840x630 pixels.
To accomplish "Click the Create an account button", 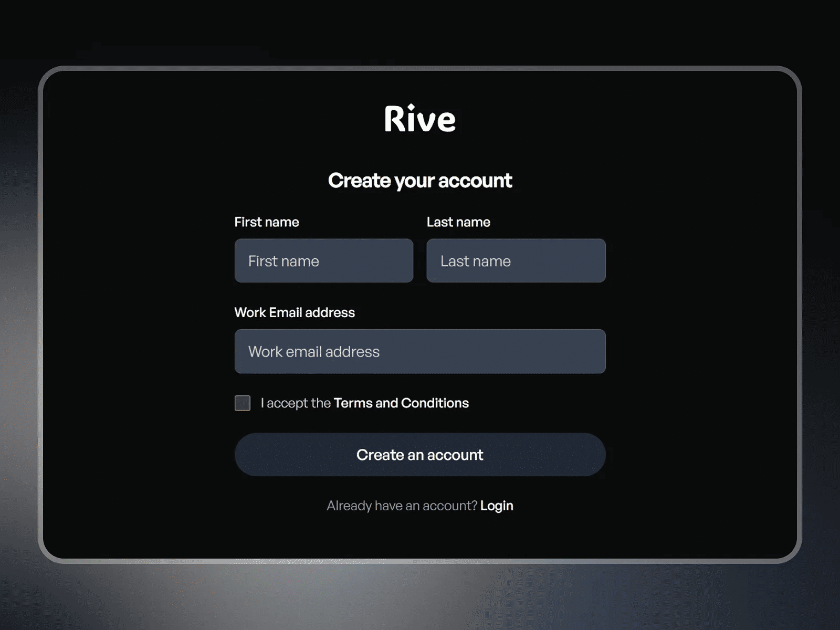I will click(x=420, y=455).
